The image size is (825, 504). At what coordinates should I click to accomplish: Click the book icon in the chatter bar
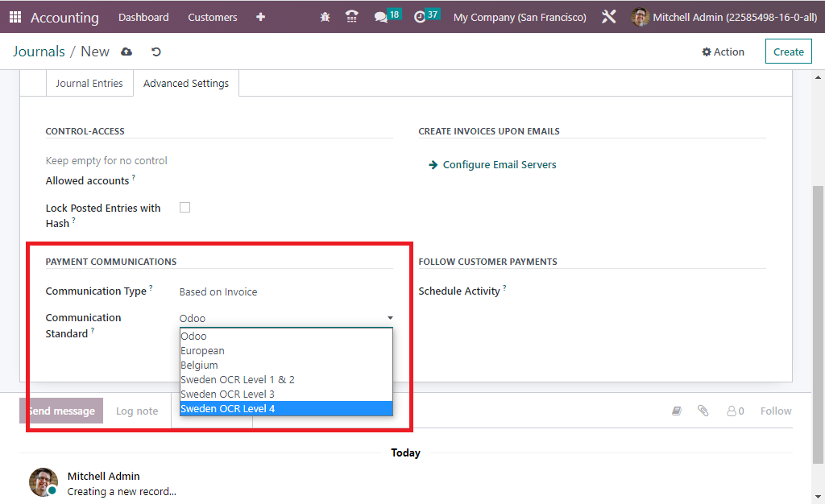(677, 411)
